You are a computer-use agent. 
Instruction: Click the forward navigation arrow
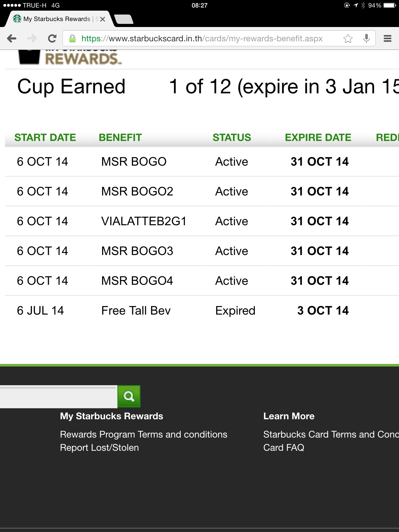(x=32, y=39)
